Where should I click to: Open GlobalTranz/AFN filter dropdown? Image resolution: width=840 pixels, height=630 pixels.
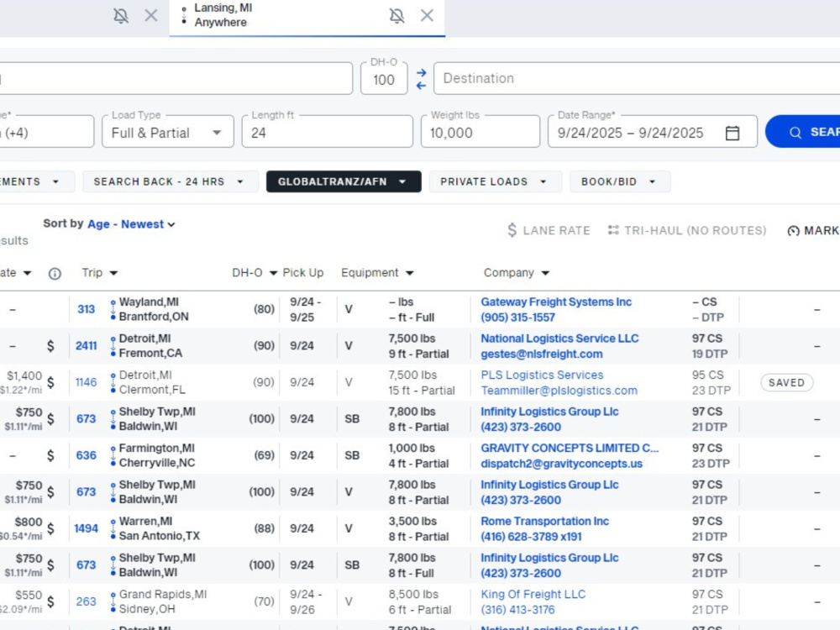pos(344,181)
